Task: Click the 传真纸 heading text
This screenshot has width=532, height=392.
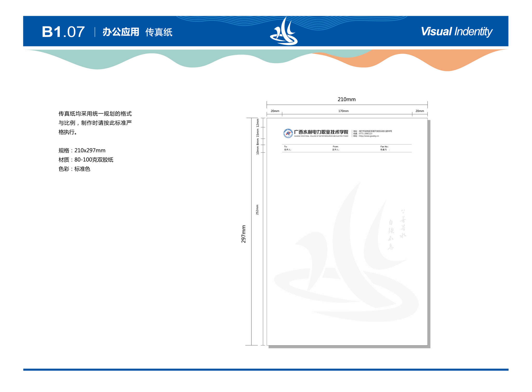Action: [159, 32]
